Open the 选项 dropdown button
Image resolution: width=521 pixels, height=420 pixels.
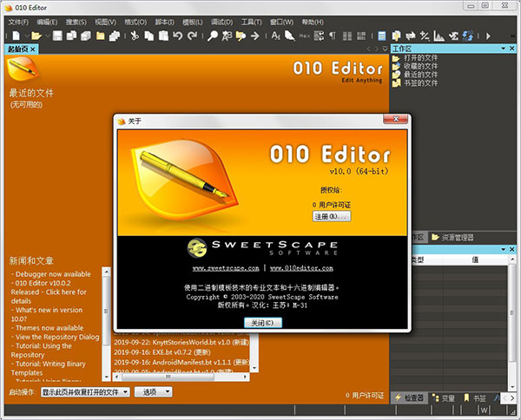(x=153, y=392)
